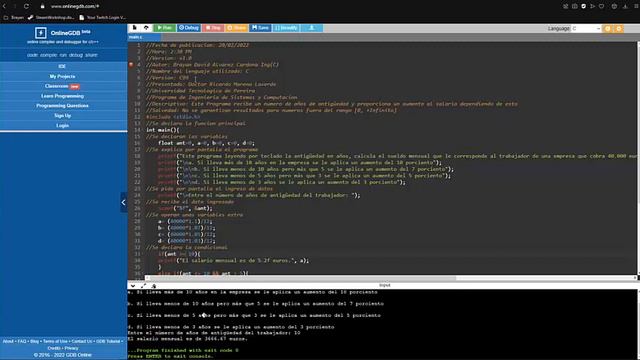Click the FAQ link in the footer
Image resolution: width=640 pixels, height=360 pixels.
click(x=22, y=341)
